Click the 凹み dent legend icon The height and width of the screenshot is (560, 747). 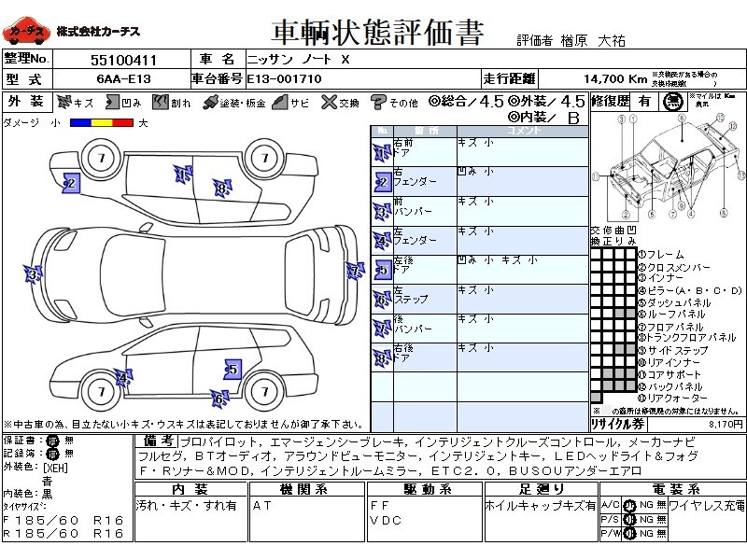click(111, 103)
